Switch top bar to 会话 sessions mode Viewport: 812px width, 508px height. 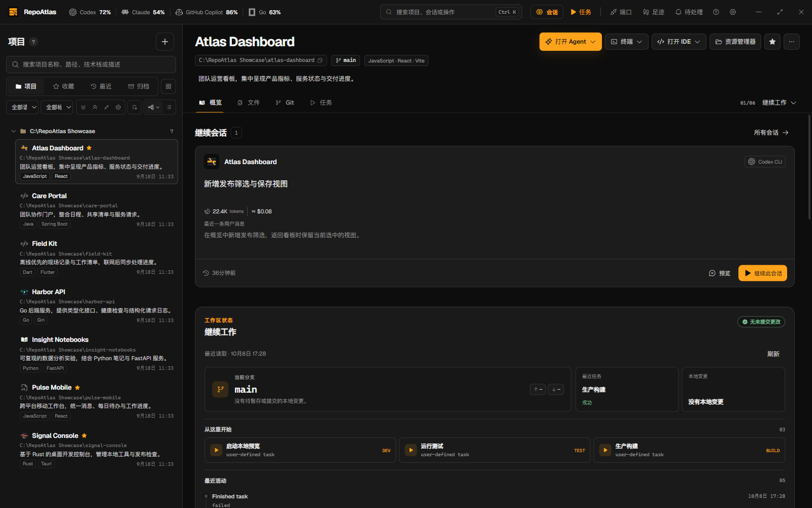[x=547, y=12]
